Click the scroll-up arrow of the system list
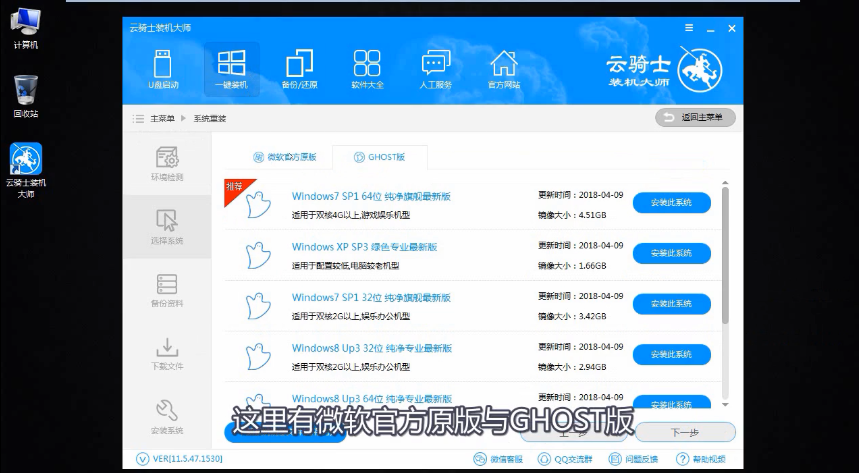 click(725, 183)
